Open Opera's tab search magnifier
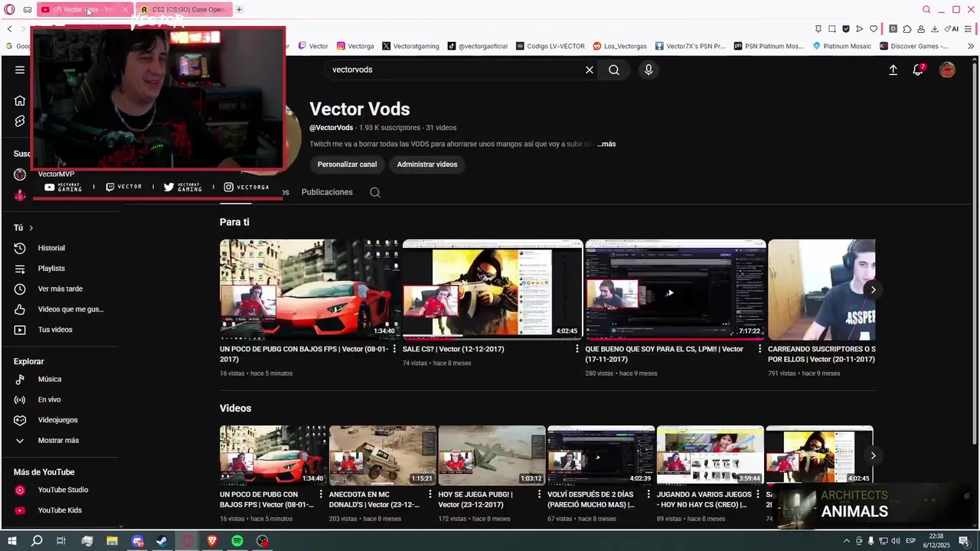Viewport: 980px width, 551px height. [926, 9]
